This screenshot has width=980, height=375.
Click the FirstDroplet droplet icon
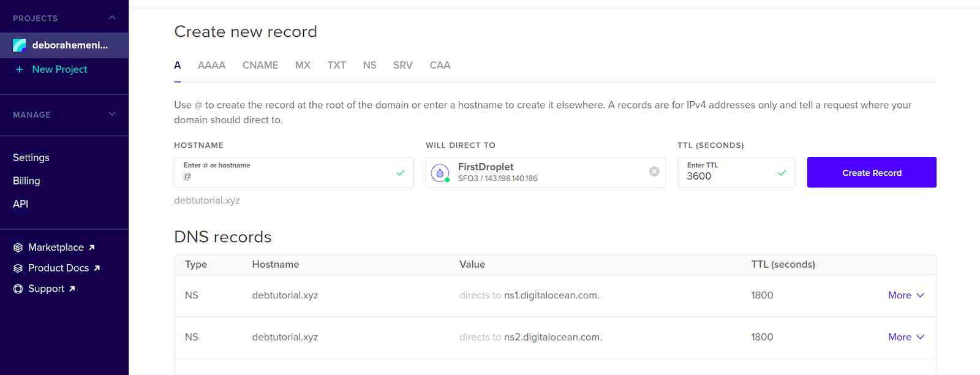[x=440, y=173]
